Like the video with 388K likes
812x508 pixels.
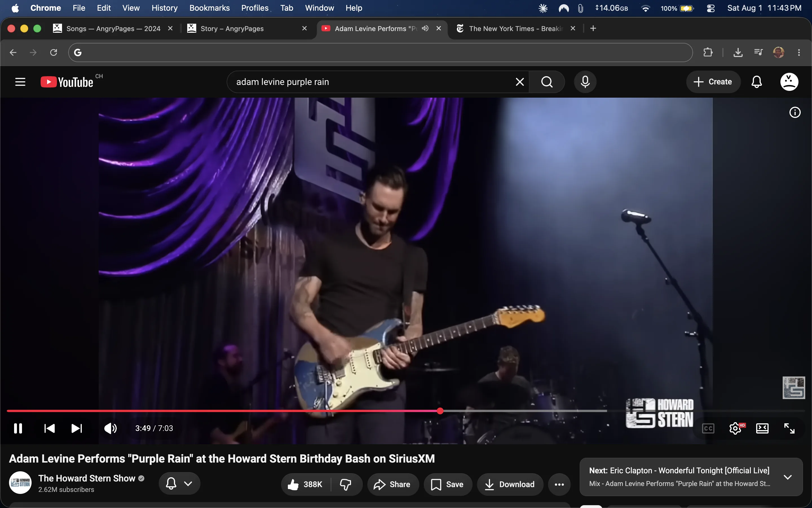pos(306,484)
